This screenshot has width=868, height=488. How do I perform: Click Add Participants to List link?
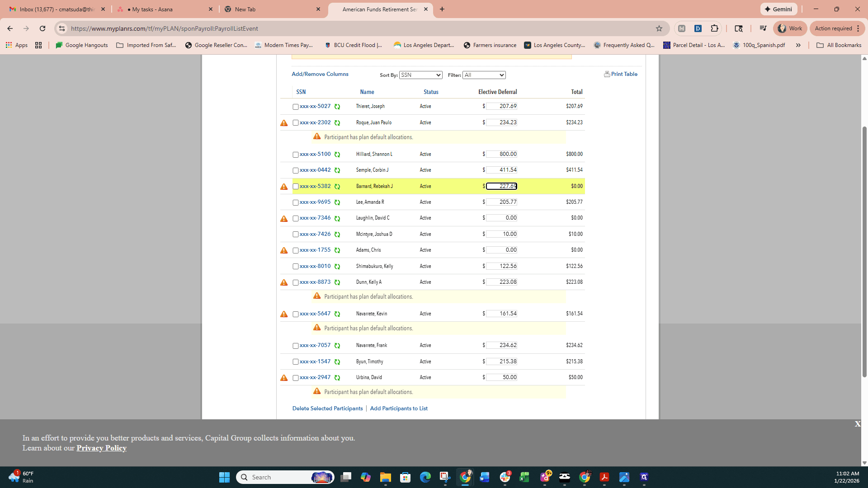(399, 408)
